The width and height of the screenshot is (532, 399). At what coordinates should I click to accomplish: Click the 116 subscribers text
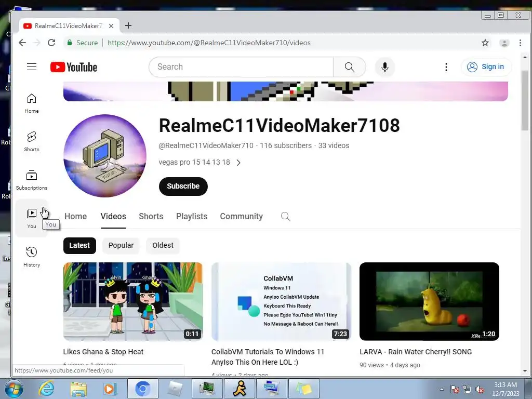(286, 145)
